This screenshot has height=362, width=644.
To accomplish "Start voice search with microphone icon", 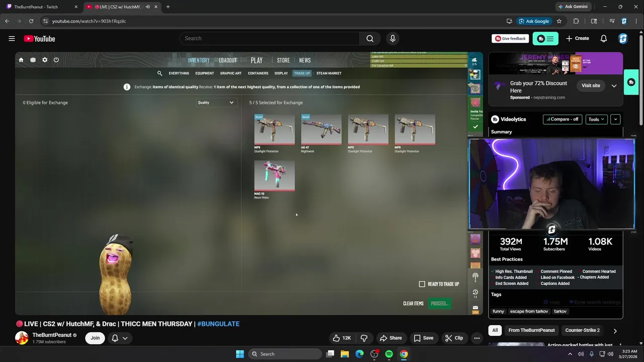I will point(393,38).
